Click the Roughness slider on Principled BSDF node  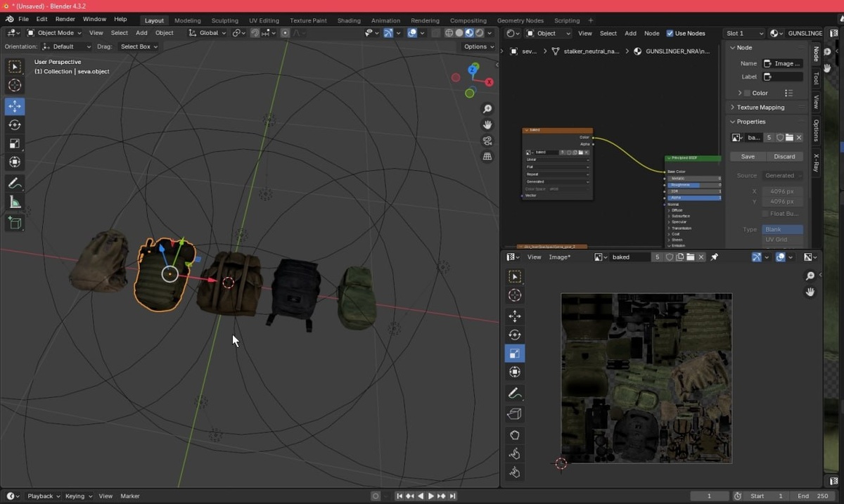click(693, 185)
